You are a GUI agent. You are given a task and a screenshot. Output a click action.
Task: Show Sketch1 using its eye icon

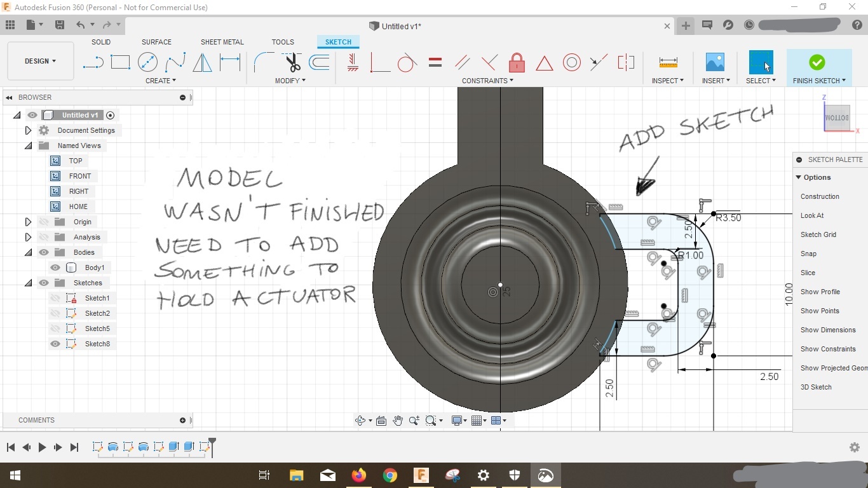tap(55, 298)
